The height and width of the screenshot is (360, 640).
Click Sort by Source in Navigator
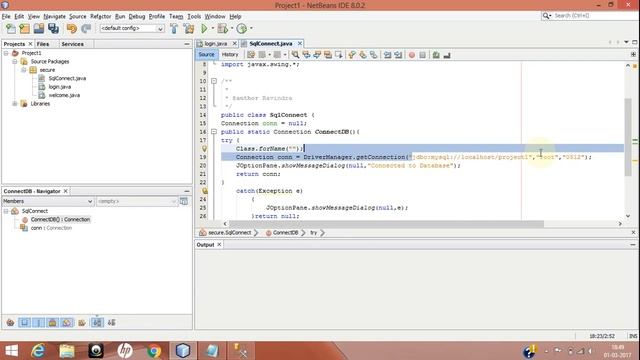(x=111, y=323)
